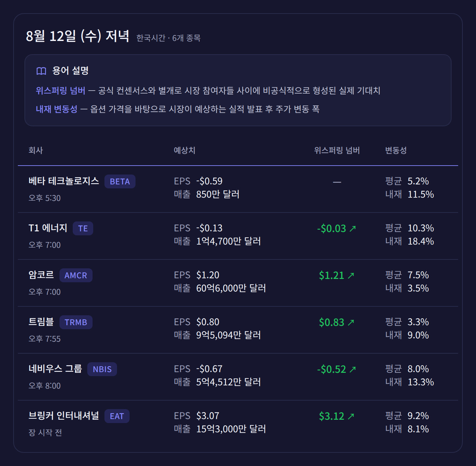Click the arrow icon beside $1.21 whisper
The image size is (476, 466).
click(351, 275)
